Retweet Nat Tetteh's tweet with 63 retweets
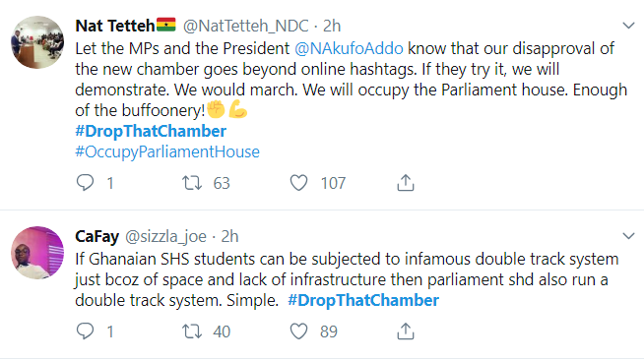Image resolution: width=644 pixels, height=361 pixels. click(192, 183)
